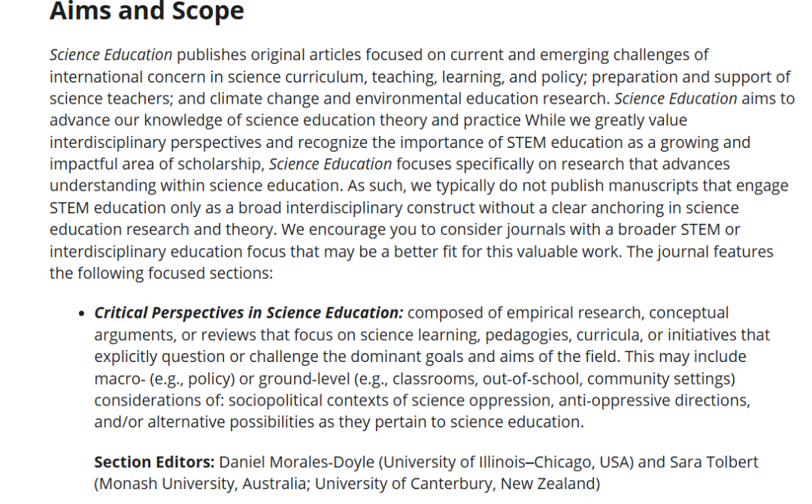Click the "Aims and Scope" heading

[x=147, y=12]
